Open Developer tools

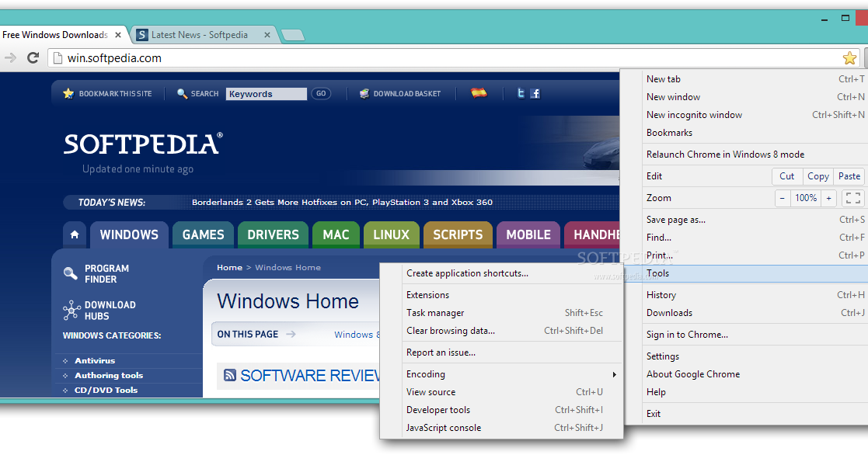tap(501, 410)
